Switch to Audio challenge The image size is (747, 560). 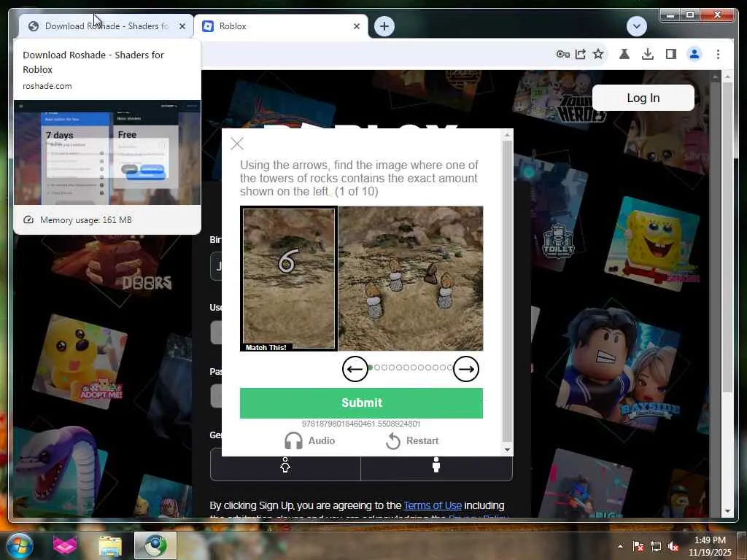[309, 441]
